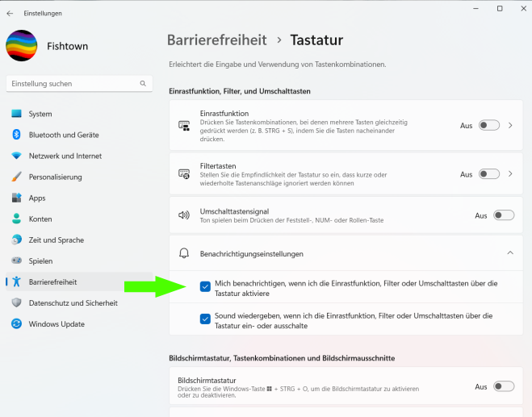Screen dimensions: 532x417
Task: Click the Datenschutz shield icon
Action: (x=16, y=302)
